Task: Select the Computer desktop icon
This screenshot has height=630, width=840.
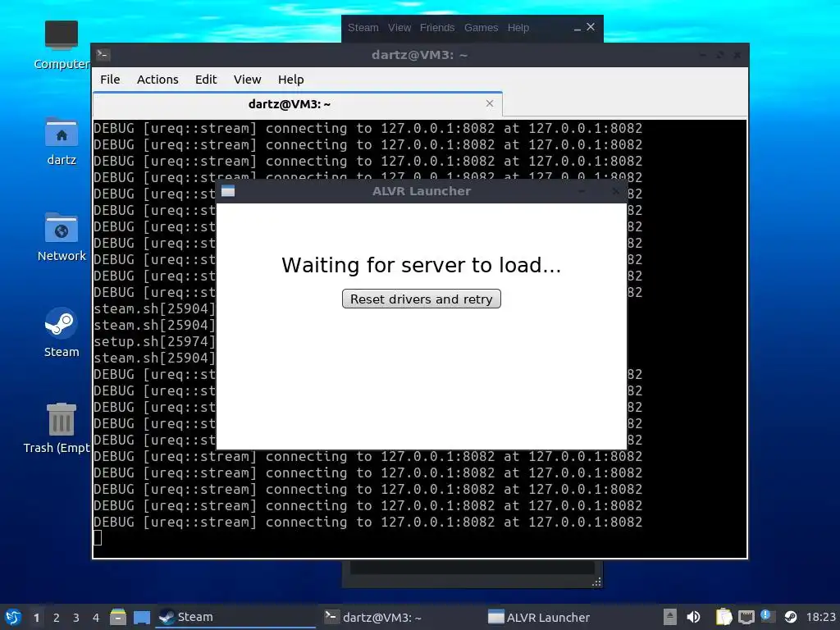Action: [61, 45]
